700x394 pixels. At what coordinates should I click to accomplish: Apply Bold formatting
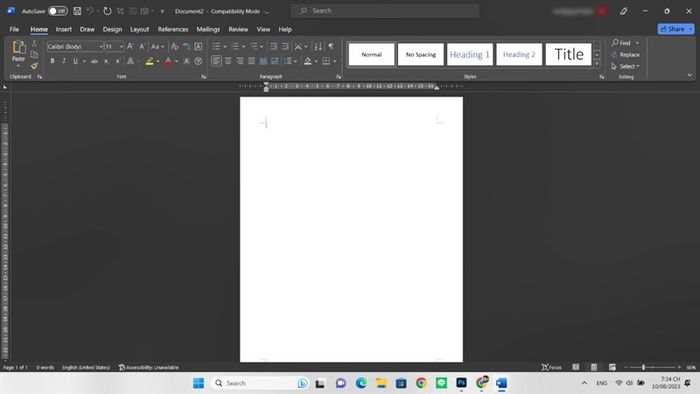coord(52,61)
